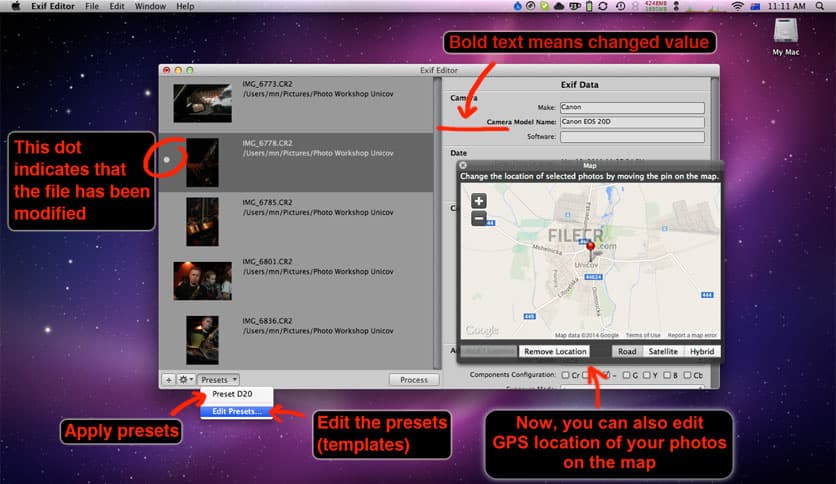This screenshot has width=836, height=484.
Task: Click the cloud icon in the menu bar
Action: (x=559, y=6)
